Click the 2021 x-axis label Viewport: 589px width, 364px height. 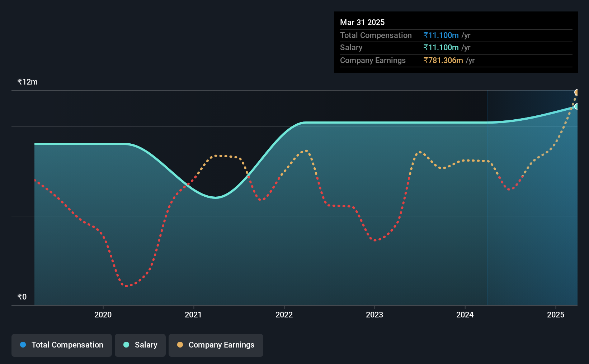click(x=193, y=315)
